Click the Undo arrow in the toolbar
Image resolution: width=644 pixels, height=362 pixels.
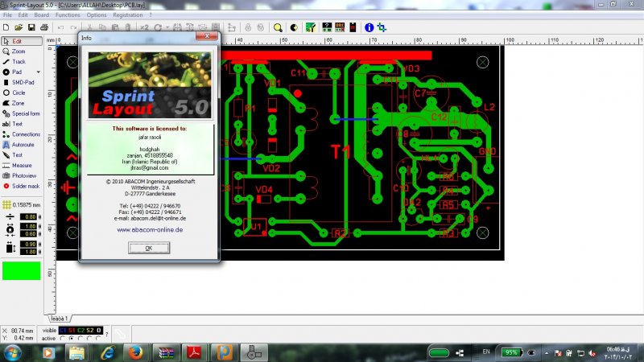tap(61, 27)
